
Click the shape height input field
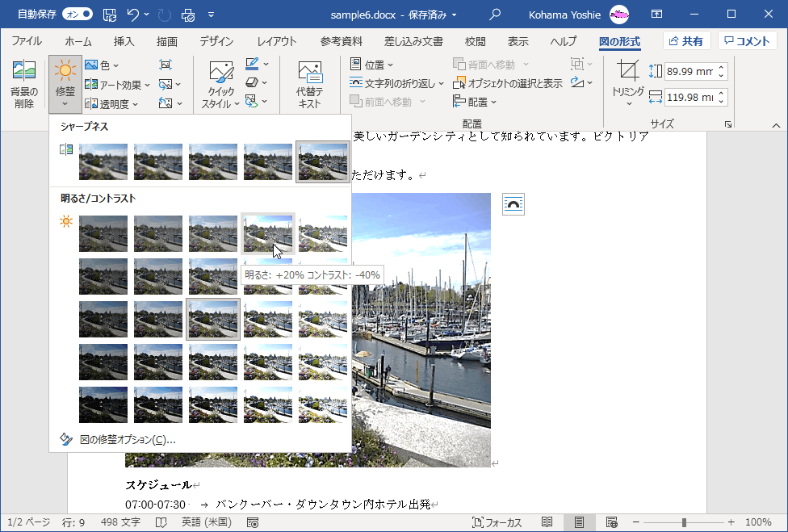pos(689,72)
